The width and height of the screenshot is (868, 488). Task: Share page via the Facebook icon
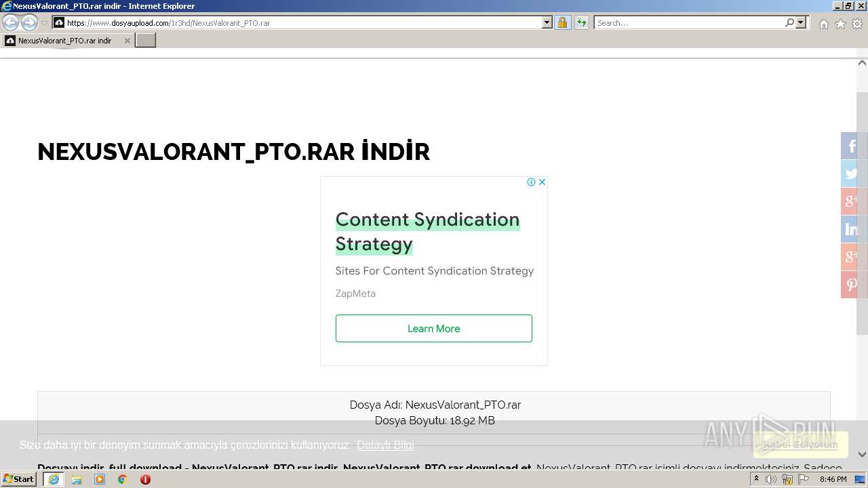click(852, 146)
